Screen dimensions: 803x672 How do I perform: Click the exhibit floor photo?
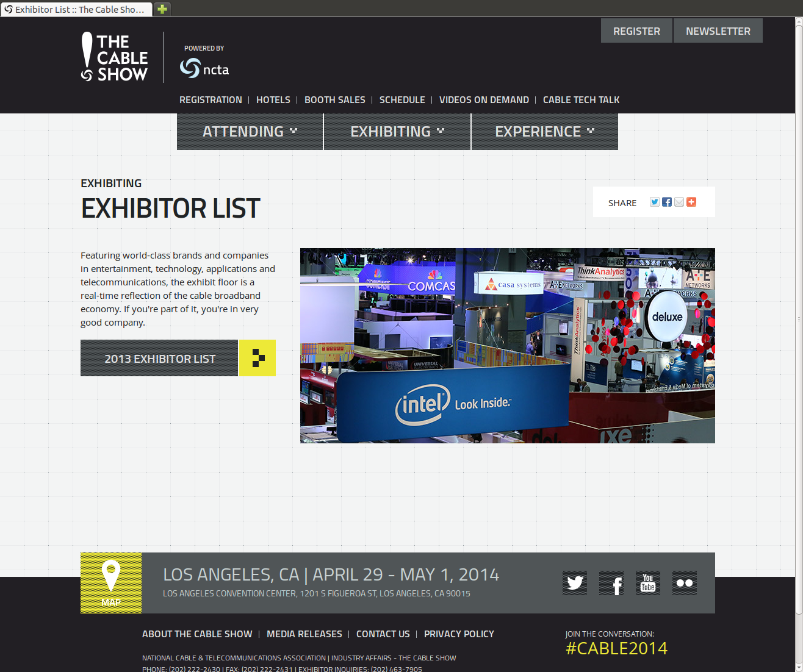coord(507,345)
